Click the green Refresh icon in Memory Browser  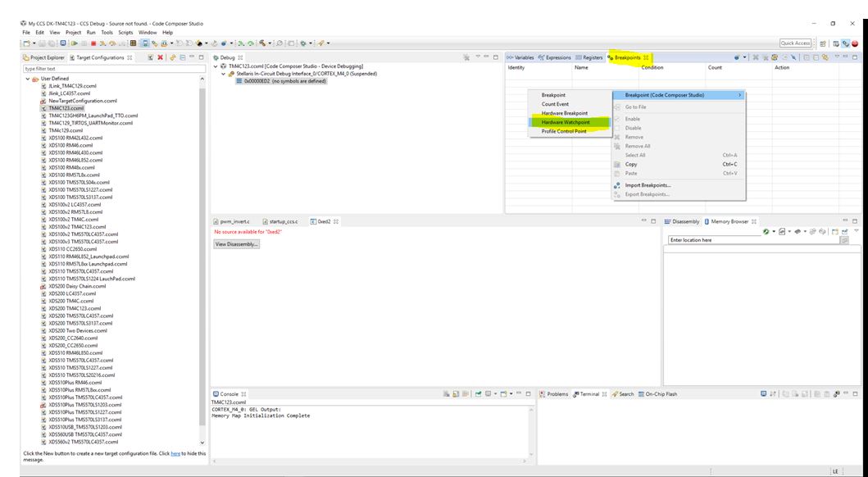[x=766, y=232]
